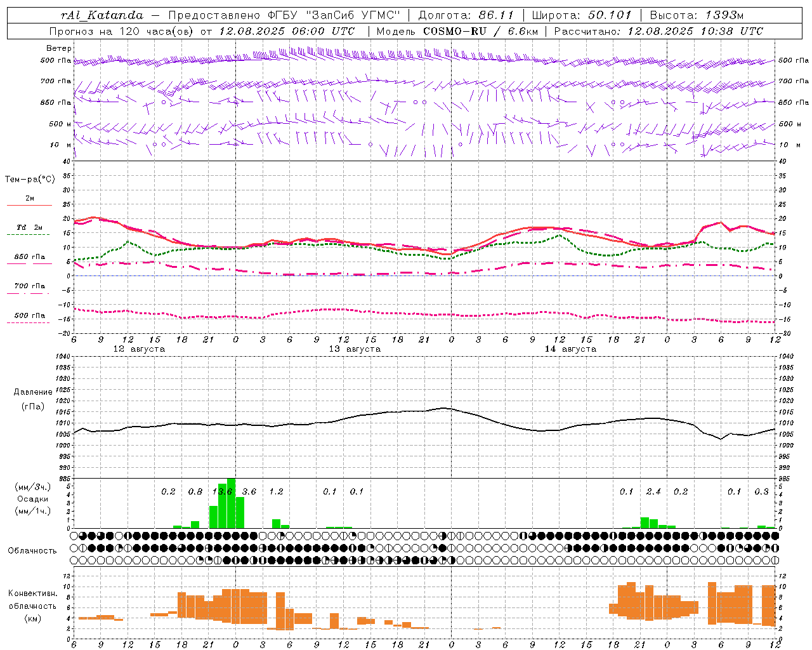Click the '3.6' precipitation amount
Viewport: 812px width, 650px height.
(x=249, y=491)
